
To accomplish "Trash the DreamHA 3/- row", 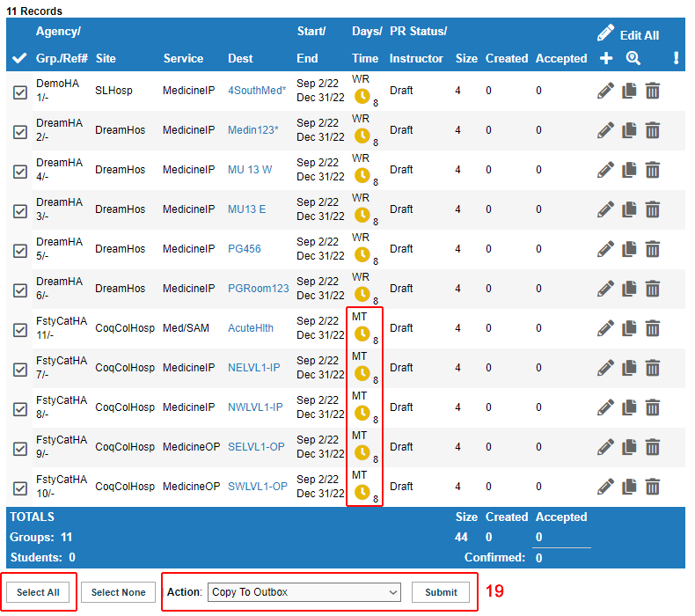I will [x=653, y=209].
